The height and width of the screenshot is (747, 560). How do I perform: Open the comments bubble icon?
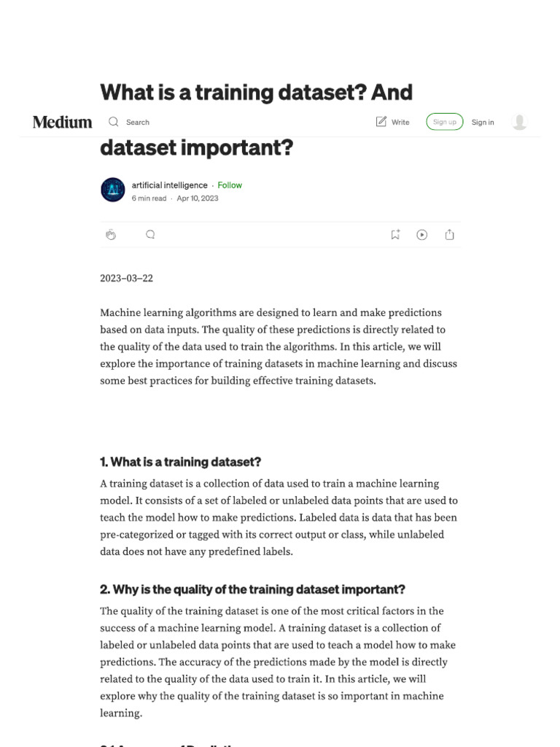150,234
